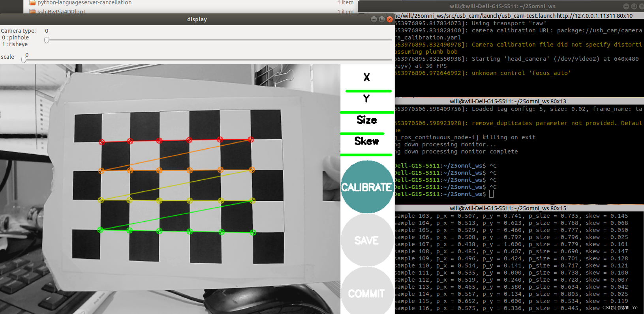644x314 pixels.
Task: Click the 'Skew' label in the calibration panel
Action: click(x=367, y=141)
